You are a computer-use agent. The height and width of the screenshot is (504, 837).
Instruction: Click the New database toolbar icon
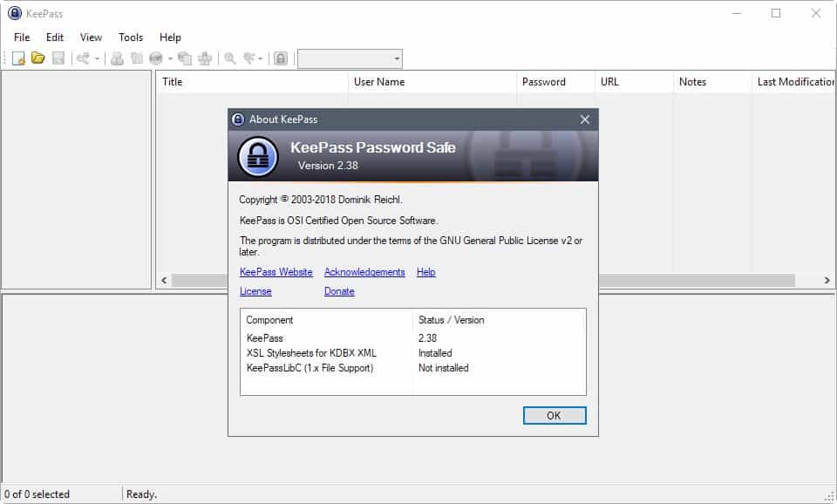click(x=18, y=58)
